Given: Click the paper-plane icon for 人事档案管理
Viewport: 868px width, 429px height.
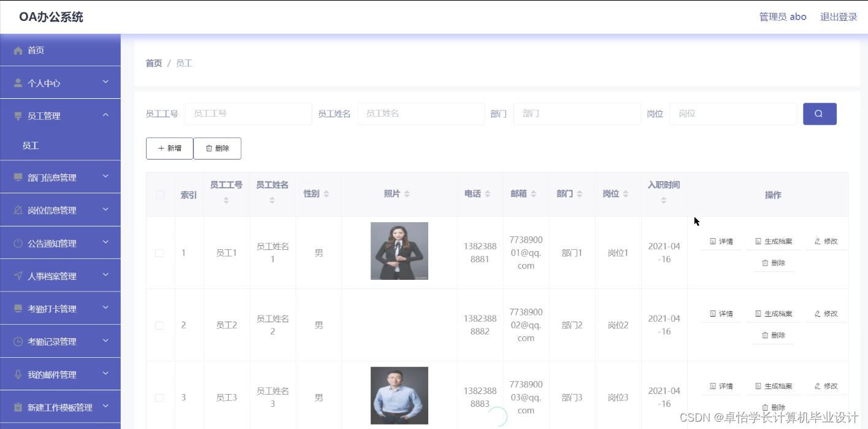Looking at the screenshot, I should 18,275.
